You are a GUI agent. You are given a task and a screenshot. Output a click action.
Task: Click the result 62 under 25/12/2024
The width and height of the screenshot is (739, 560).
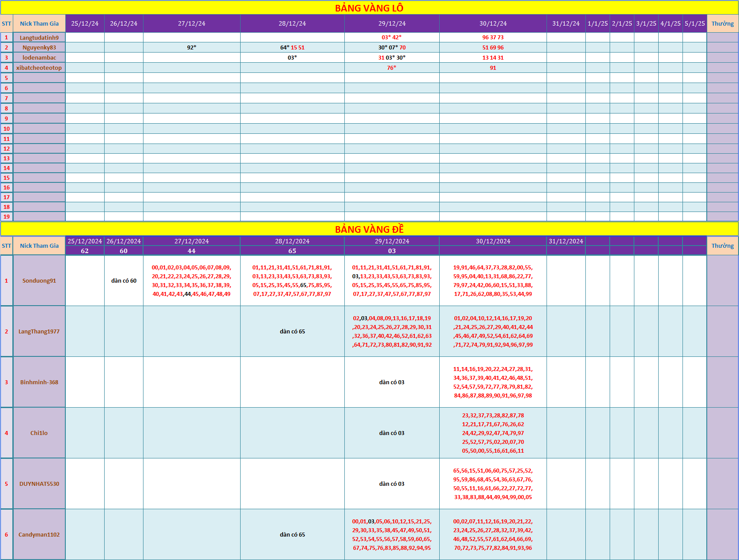[x=85, y=250]
